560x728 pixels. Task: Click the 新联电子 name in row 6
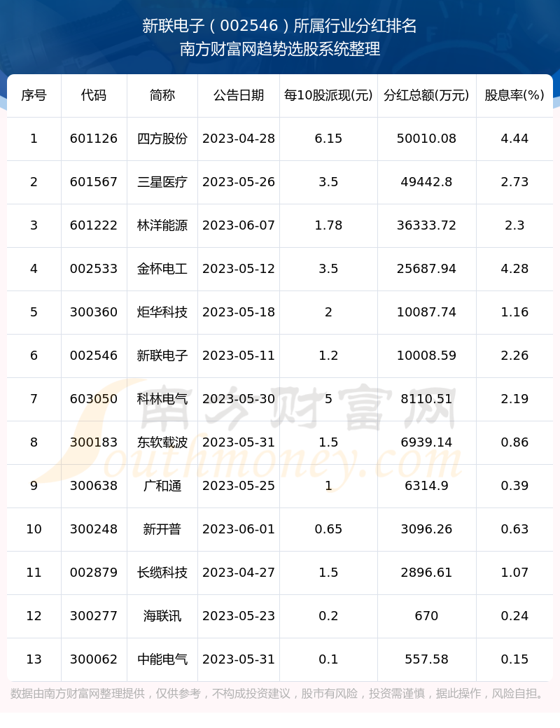[x=162, y=356]
